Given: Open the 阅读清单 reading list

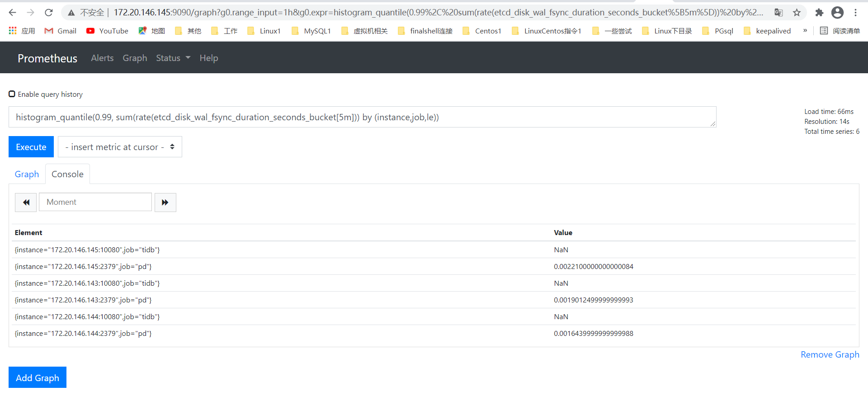Looking at the screenshot, I should (840, 31).
